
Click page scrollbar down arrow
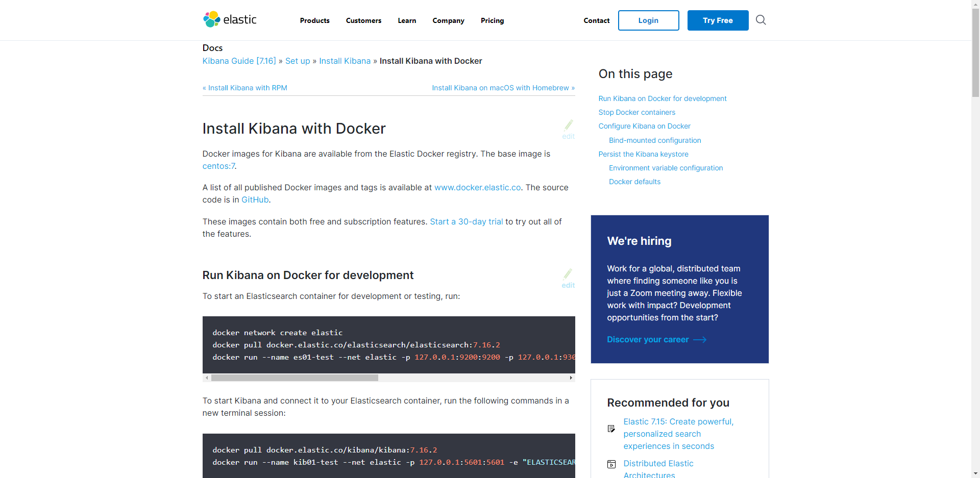975,474
